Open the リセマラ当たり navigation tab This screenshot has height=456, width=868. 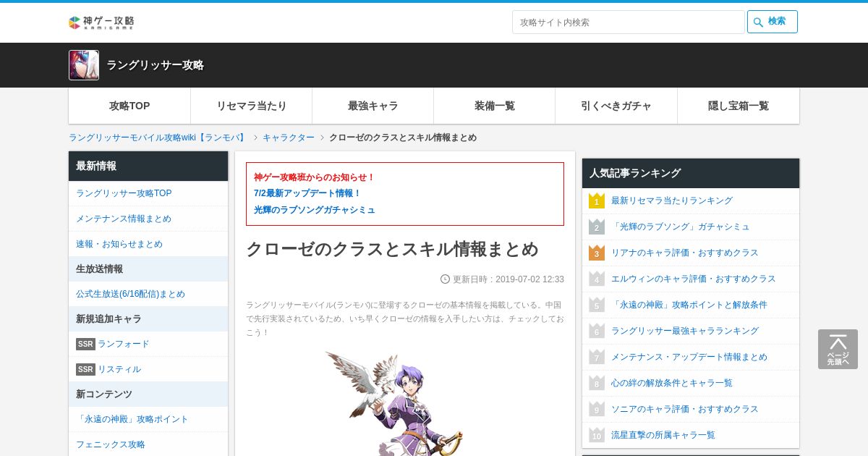[x=252, y=106]
